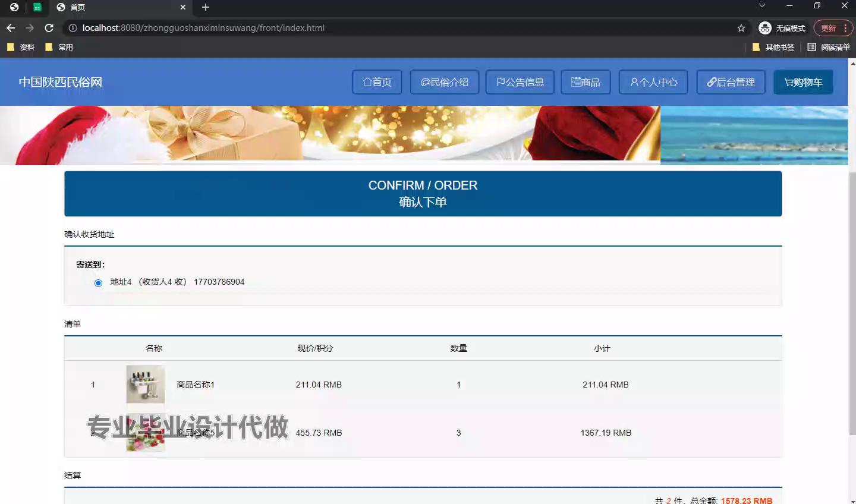
Task: Open the 其他书签 bookmarks folder
Action: pyautogui.click(x=773, y=47)
